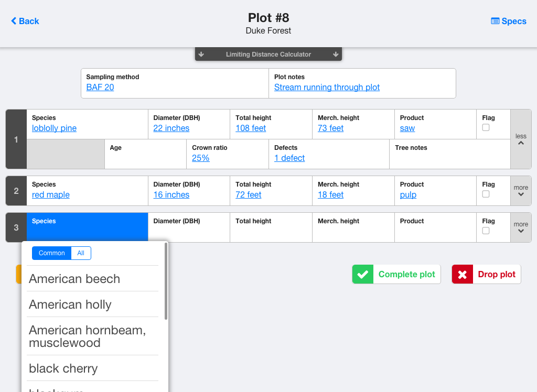Check the Flag box for tree 3
This screenshot has height=392, width=537.
pyautogui.click(x=486, y=231)
